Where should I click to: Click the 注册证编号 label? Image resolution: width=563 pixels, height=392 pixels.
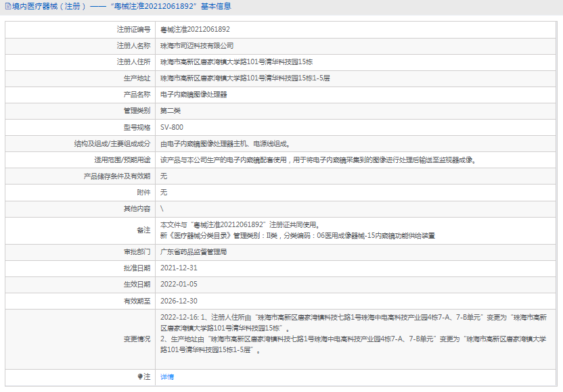(x=133, y=30)
